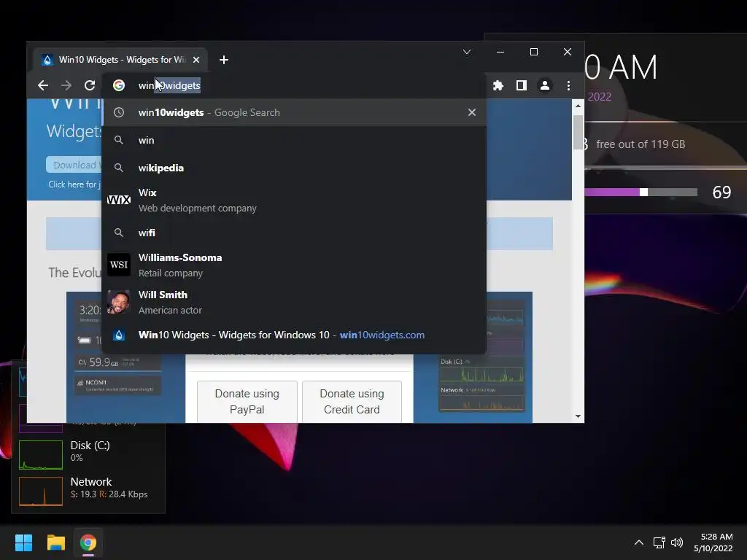Click the Download button on the page

pos(74,165)
